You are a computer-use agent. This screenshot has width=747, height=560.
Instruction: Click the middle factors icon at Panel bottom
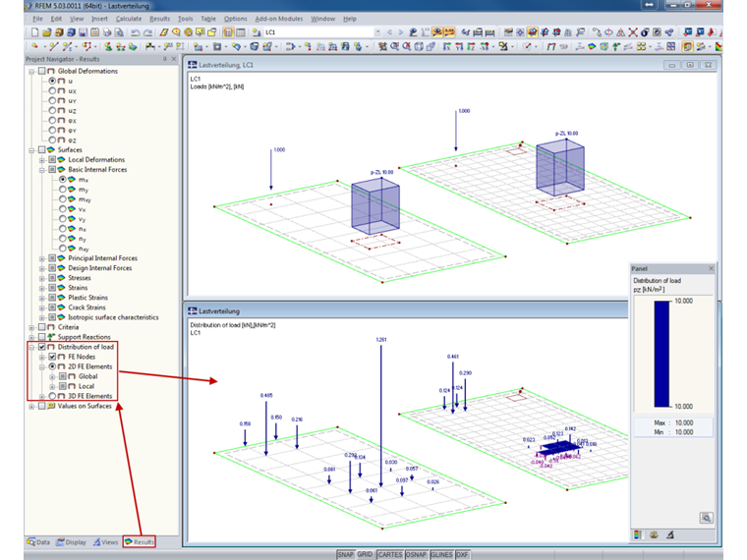tap(655, 534)
